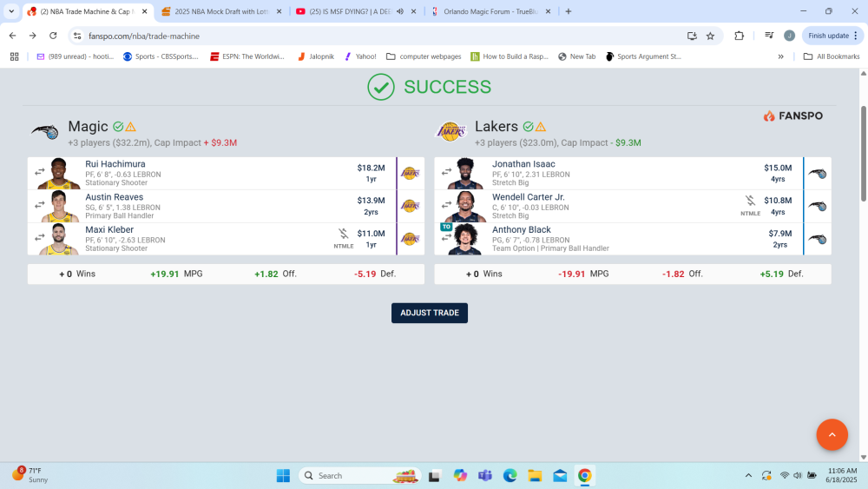
Task: Bookmark this page with the star icon
Action: click(x=710, y=36)
